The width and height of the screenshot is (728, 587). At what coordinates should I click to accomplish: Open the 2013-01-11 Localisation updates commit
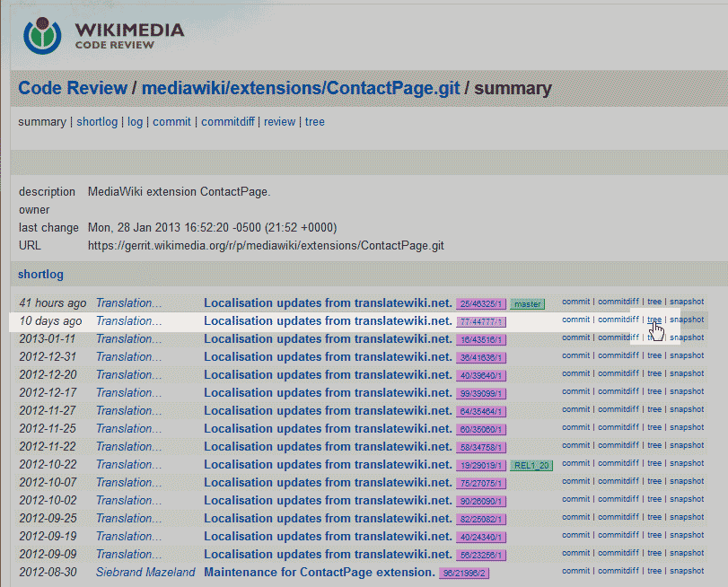328,339
